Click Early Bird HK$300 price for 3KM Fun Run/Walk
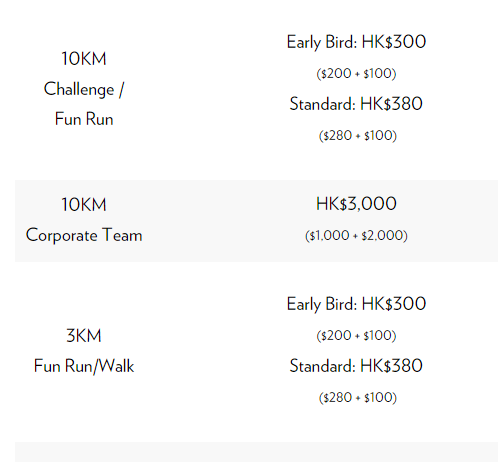Viewport: 498px width, 462px height. tap(356, 304)
